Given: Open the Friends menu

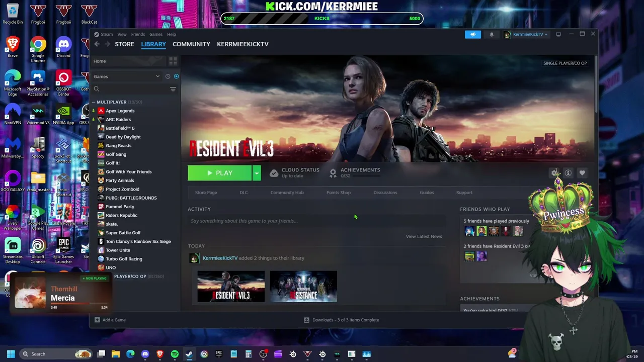Looking at the screenshot, I should click(138, 34).
